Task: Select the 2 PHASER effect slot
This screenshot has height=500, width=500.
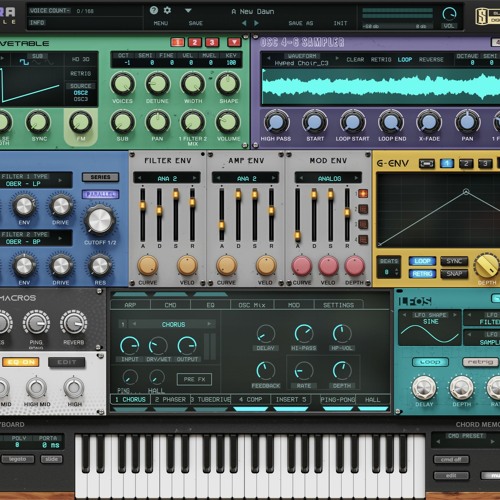Action: click(x=170, y=399)
